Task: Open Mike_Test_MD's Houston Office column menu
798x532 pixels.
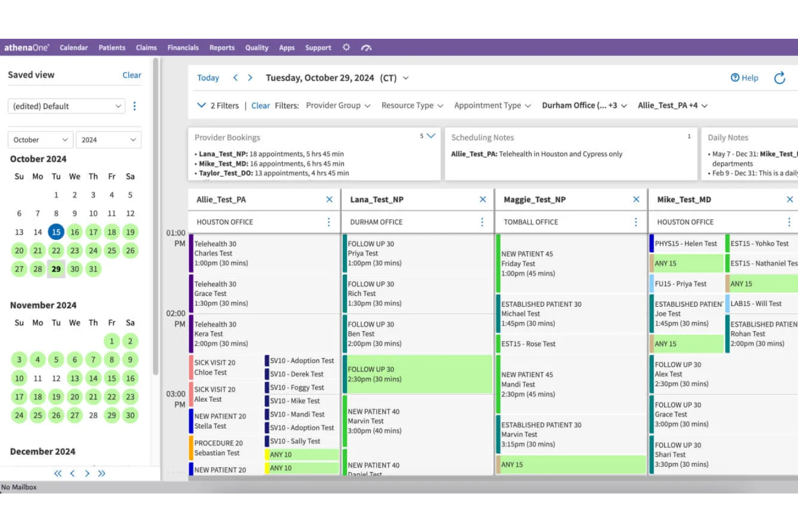Action: pyautogui.click(x=789, y=222)
